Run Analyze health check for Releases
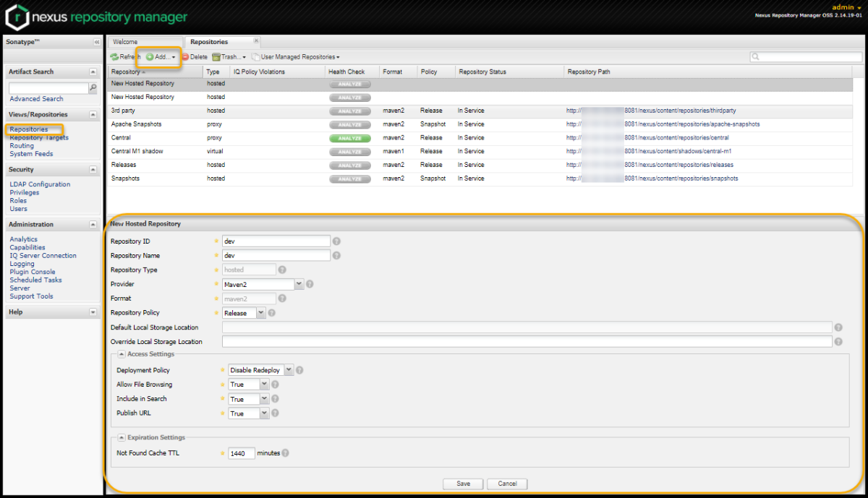 (350, 165)
